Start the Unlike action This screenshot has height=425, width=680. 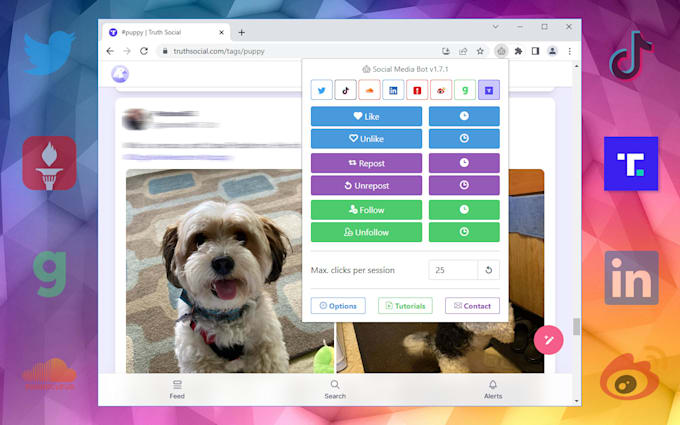pyautogui.click(x=366, y=139)
